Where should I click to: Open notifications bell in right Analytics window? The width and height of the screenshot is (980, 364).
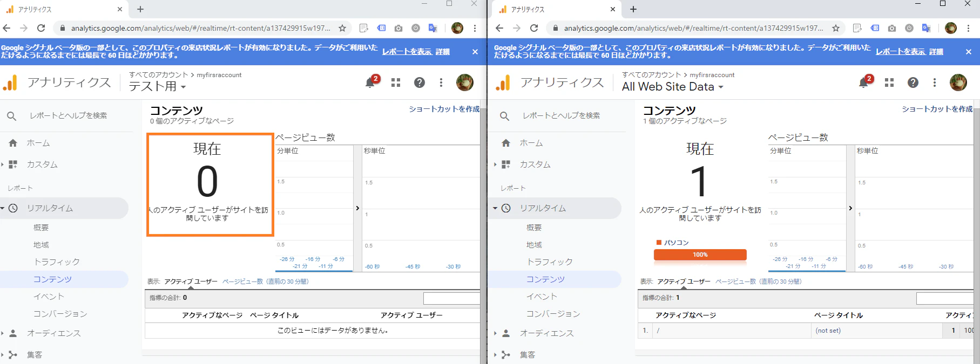click(864, 83)
